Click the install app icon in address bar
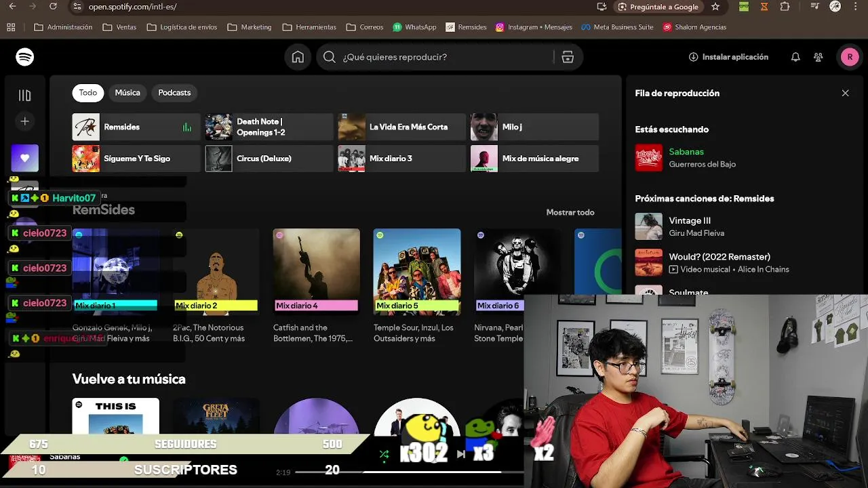868x488 pixels. click(601, 7)
